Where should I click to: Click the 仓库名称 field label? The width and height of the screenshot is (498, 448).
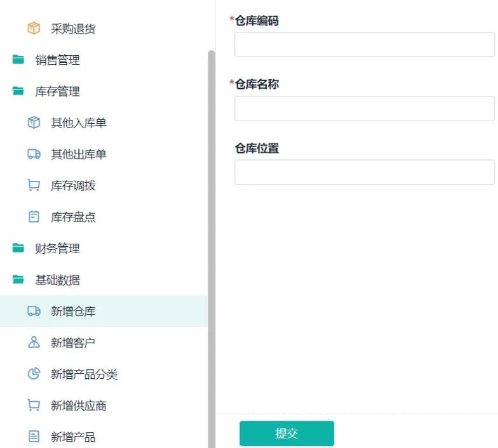click(257, 84)
